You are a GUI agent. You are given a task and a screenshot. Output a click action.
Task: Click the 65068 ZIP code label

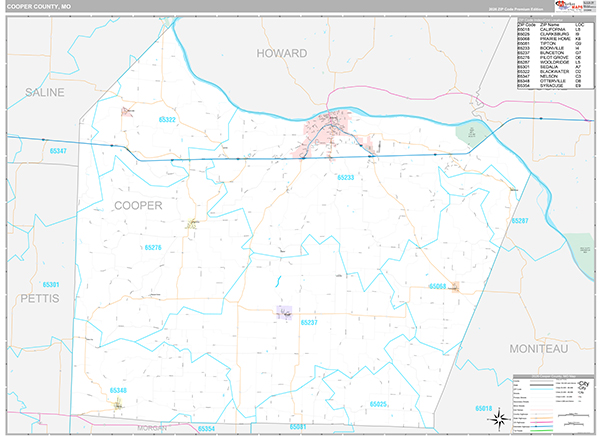(x=437, y=286)
